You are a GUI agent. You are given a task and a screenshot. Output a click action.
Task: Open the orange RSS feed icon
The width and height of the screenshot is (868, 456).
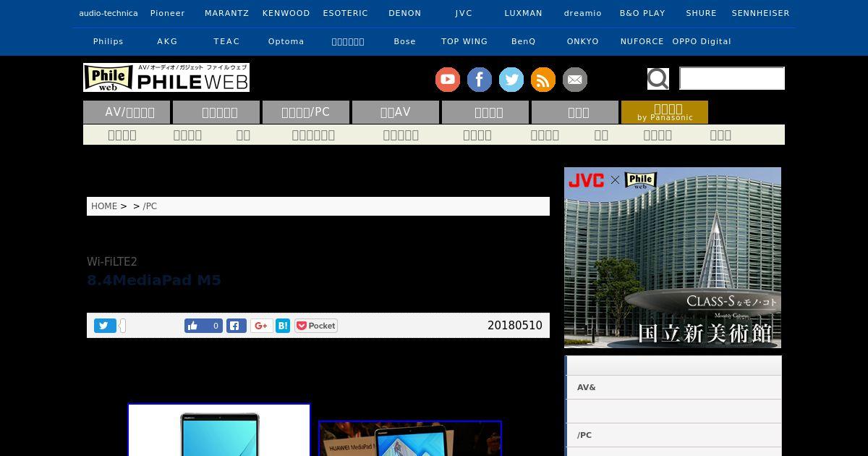point(543,80)
